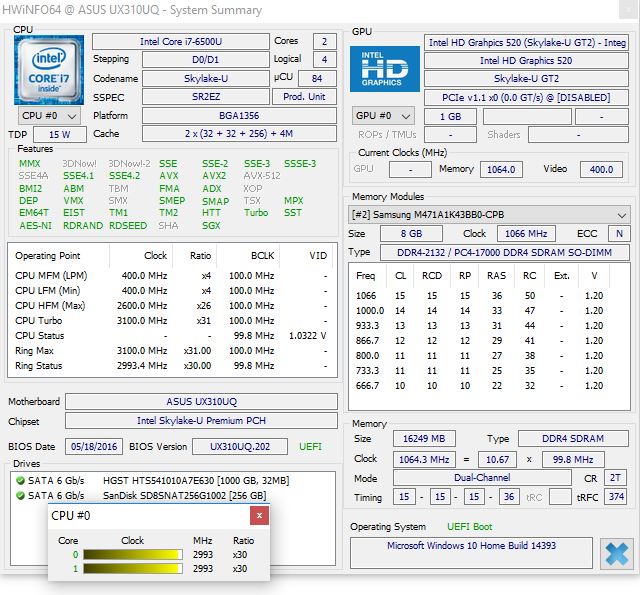Click the SanDisk SD8SNAT256G1002 drive entry

pyautogui.click(x=184, y=495)
